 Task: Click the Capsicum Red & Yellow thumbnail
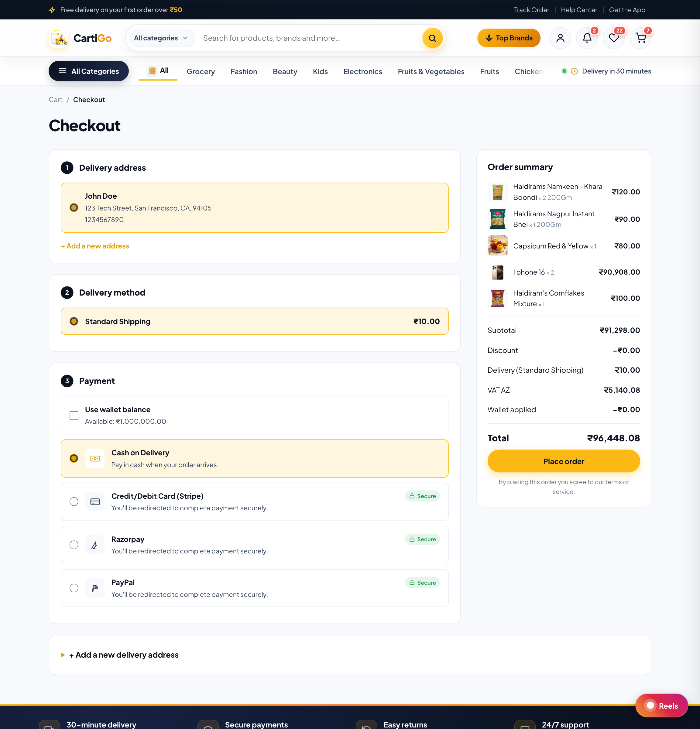(498, 245)
